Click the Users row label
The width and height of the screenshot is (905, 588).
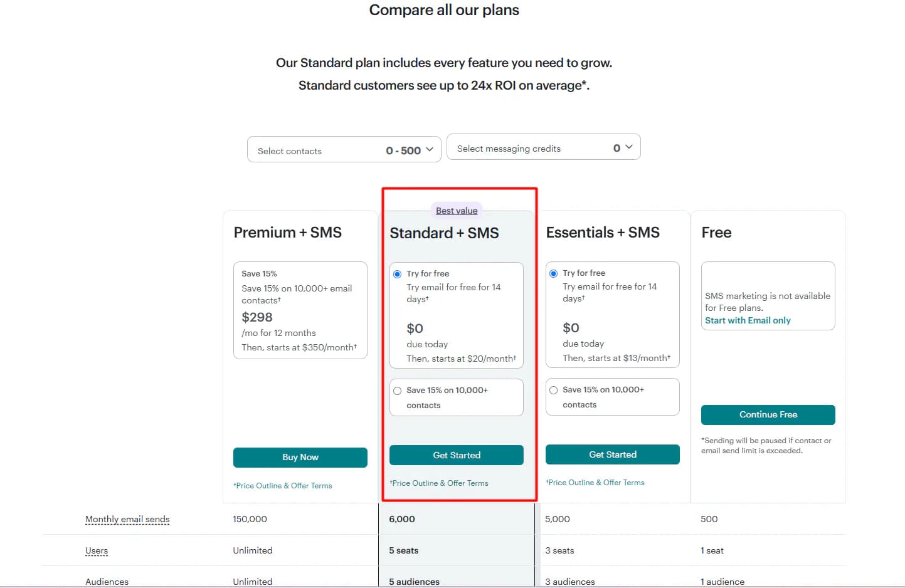(x=97, y=550)
